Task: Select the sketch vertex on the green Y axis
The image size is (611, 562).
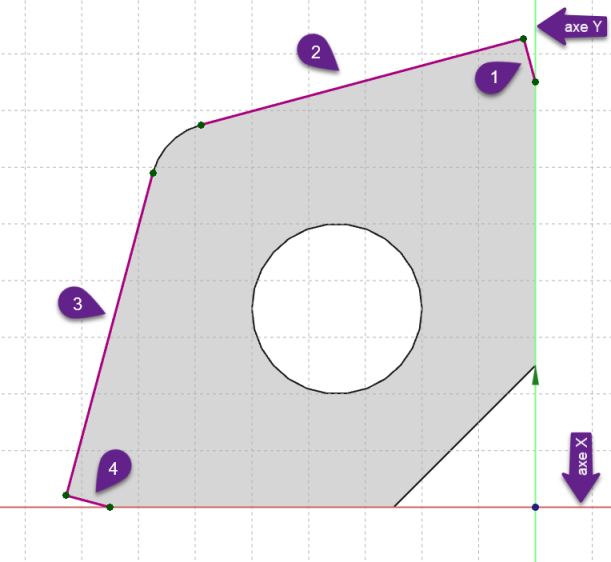Action: coord(536,82)
